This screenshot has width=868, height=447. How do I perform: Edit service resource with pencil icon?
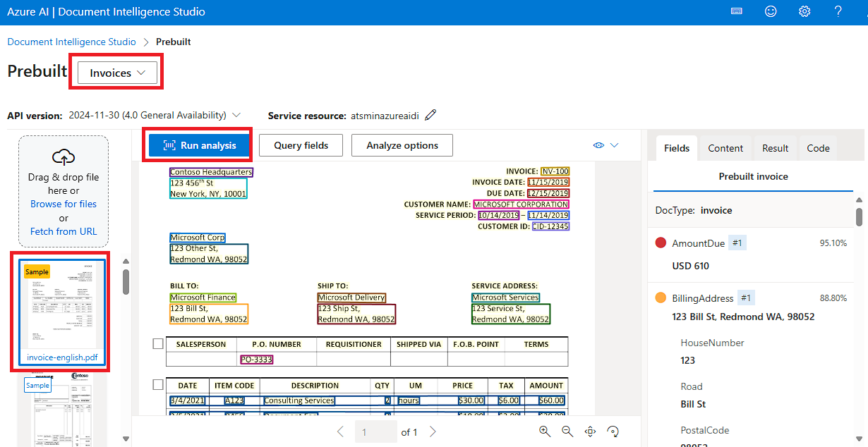tap(430, 115)
